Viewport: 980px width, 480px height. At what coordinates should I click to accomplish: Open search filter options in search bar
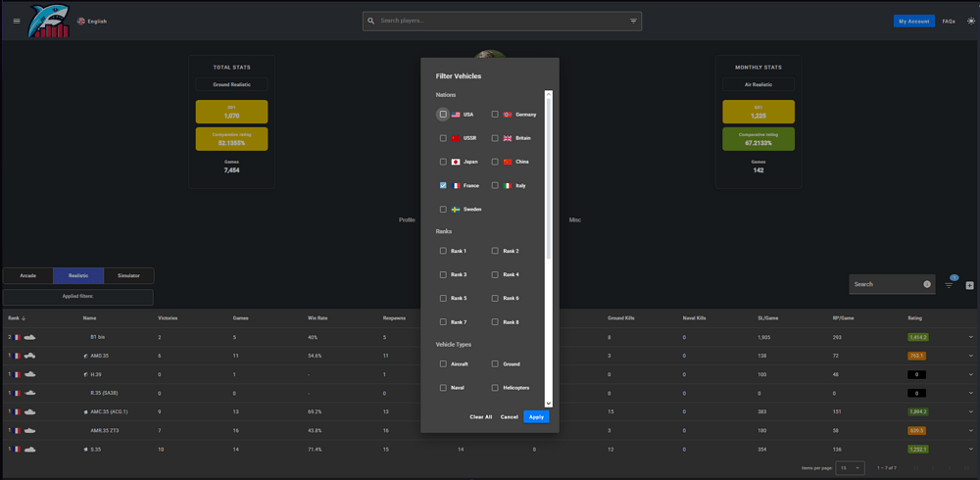(633, 21)
